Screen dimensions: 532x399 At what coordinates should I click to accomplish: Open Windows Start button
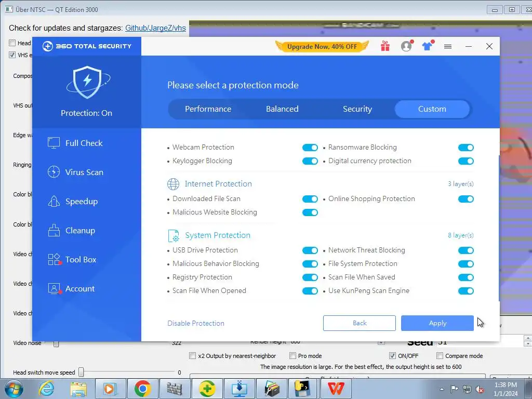14,389
